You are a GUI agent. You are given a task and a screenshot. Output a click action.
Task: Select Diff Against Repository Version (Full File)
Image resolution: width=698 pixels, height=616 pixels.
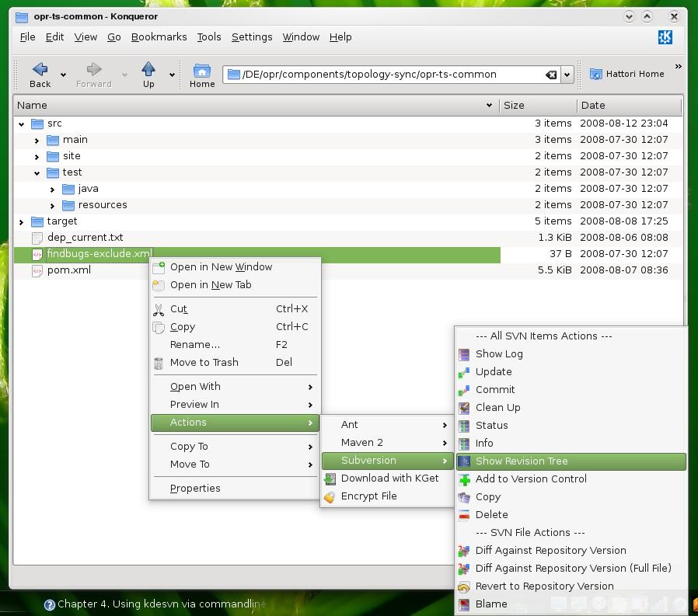click(571, 569)
